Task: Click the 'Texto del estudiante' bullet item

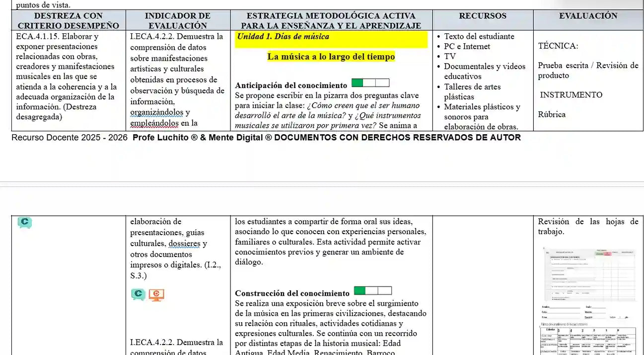Action: 479,36
